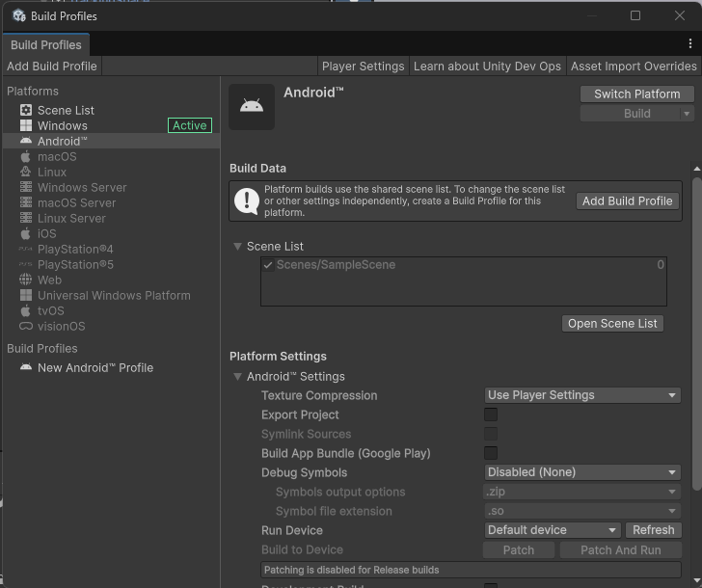Open the Texture Compression dropdown
Image resolution: width=702 pixels, height=588 pixels.
[582, 395]
